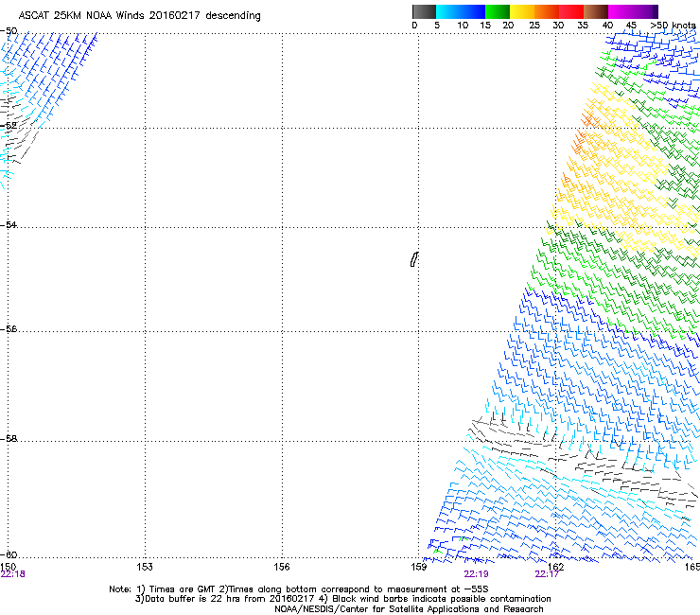
Task: Click the "Times are GMT" note line
Action: (299, 589)
